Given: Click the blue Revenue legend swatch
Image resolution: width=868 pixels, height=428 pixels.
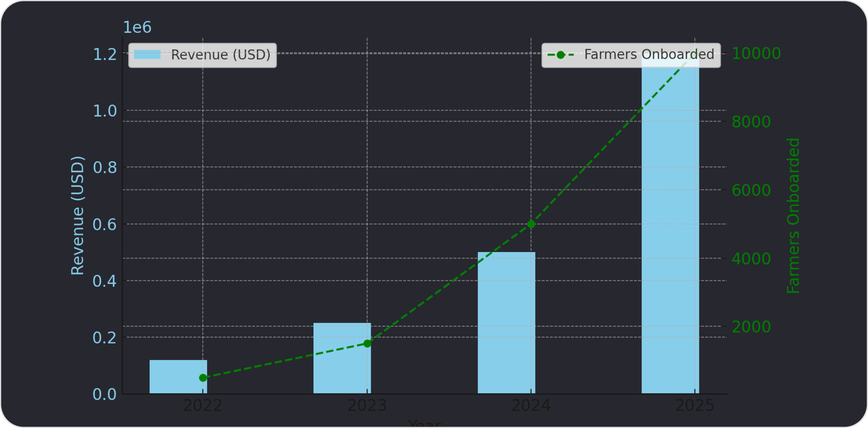Looking at the screenshot, I should (147, 55).
